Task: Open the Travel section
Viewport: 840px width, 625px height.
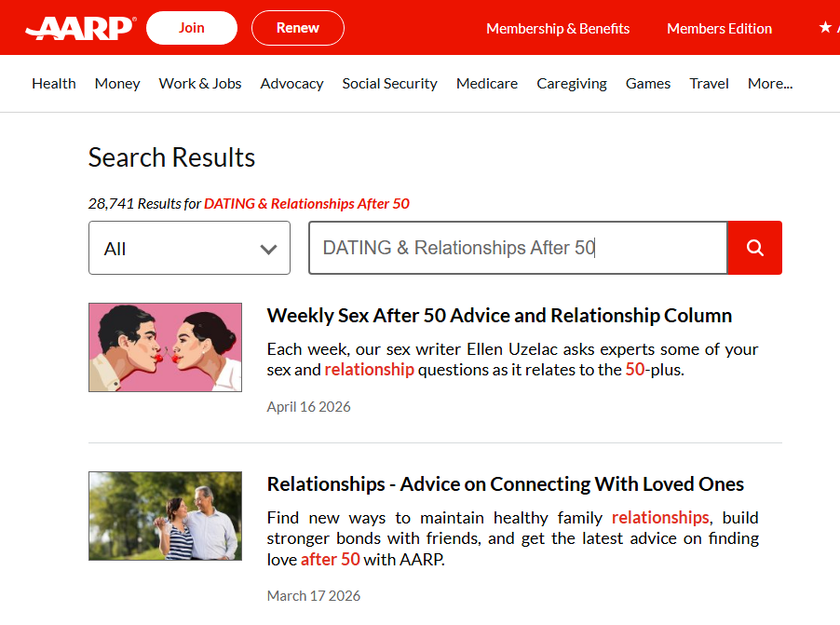Action: coord(709,84)
